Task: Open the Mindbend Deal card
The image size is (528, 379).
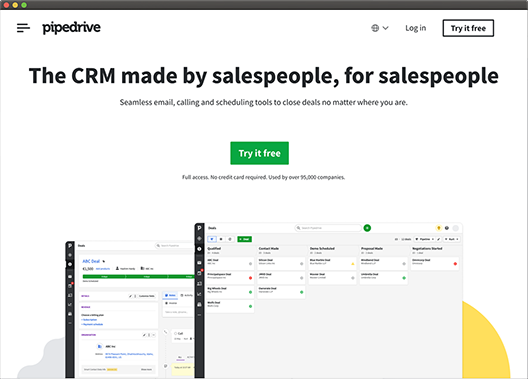Action: point(384,263)
